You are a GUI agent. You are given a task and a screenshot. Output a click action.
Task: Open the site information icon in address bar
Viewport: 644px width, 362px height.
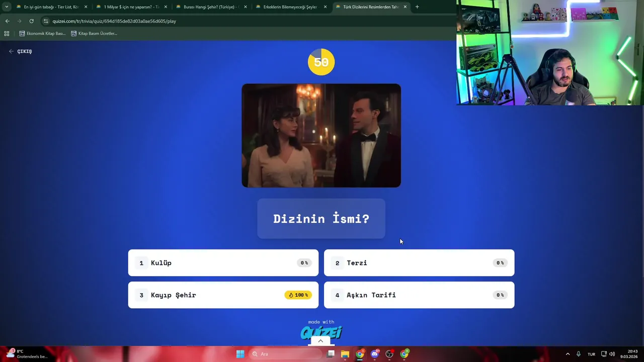(46, 21)
